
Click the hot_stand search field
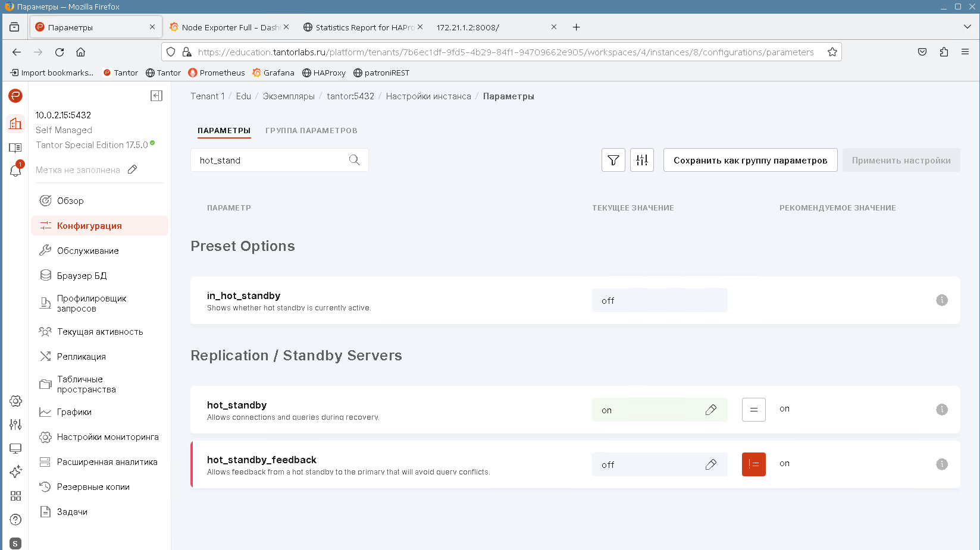click(271, 161)
